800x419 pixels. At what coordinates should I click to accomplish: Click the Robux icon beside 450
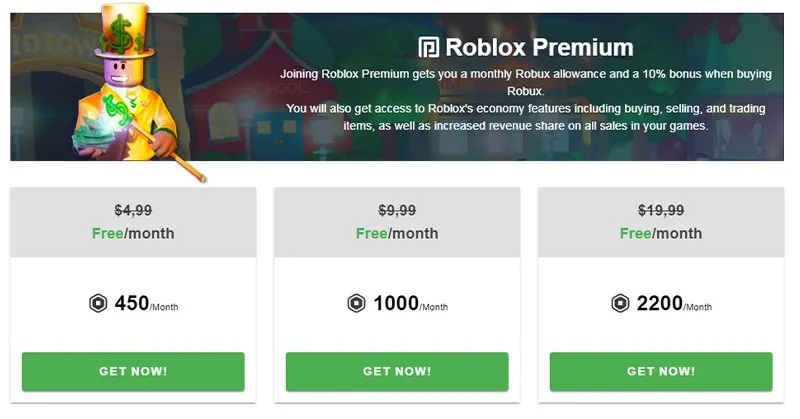point(97,304)
